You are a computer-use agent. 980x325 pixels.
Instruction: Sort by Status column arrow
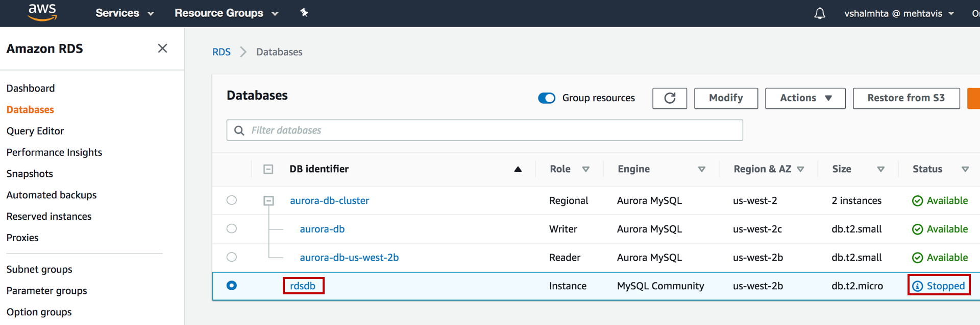tap(965, 169)
